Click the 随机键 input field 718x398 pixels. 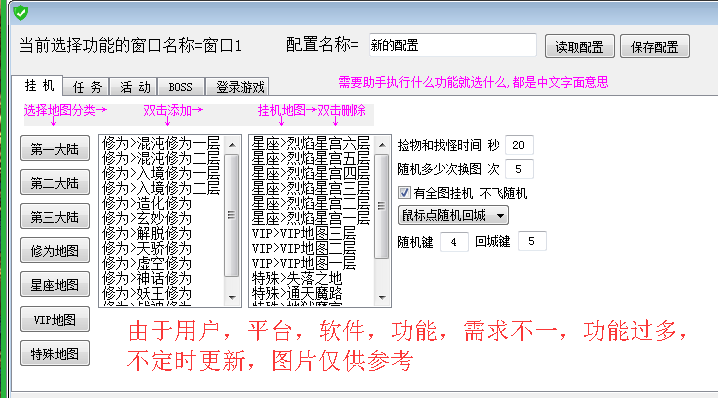tap(454, 241)
